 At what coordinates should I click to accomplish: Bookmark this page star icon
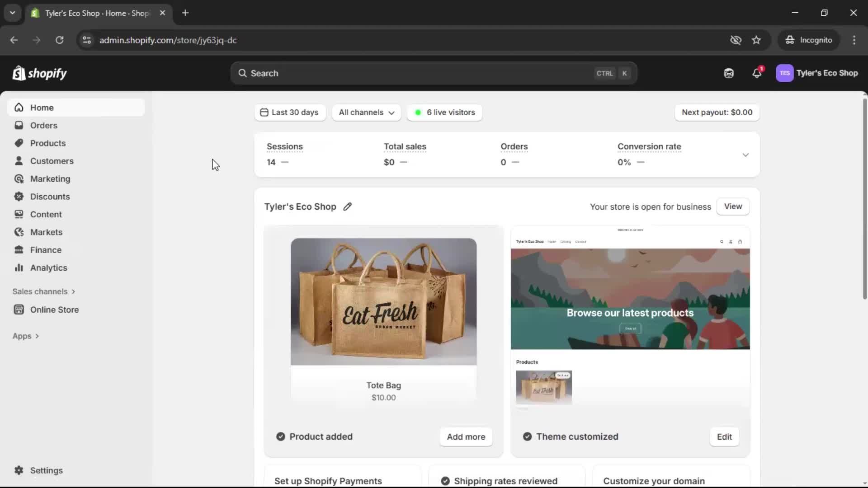tap(756, 40)
